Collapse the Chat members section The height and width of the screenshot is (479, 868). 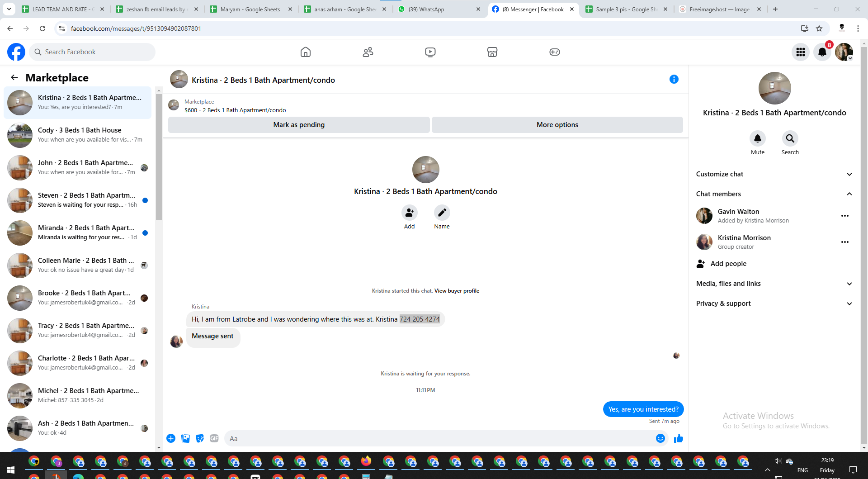tap(774, 194)
